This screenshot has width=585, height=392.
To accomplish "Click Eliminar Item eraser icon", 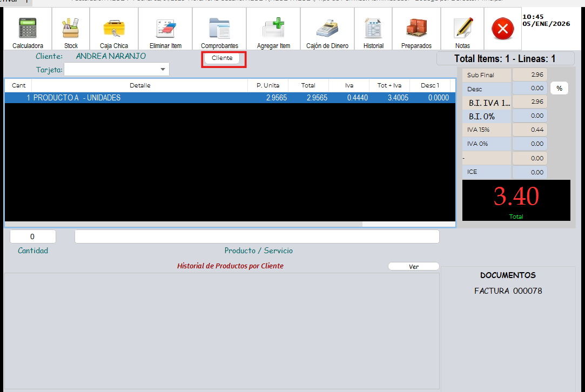I will pos(165,30).
